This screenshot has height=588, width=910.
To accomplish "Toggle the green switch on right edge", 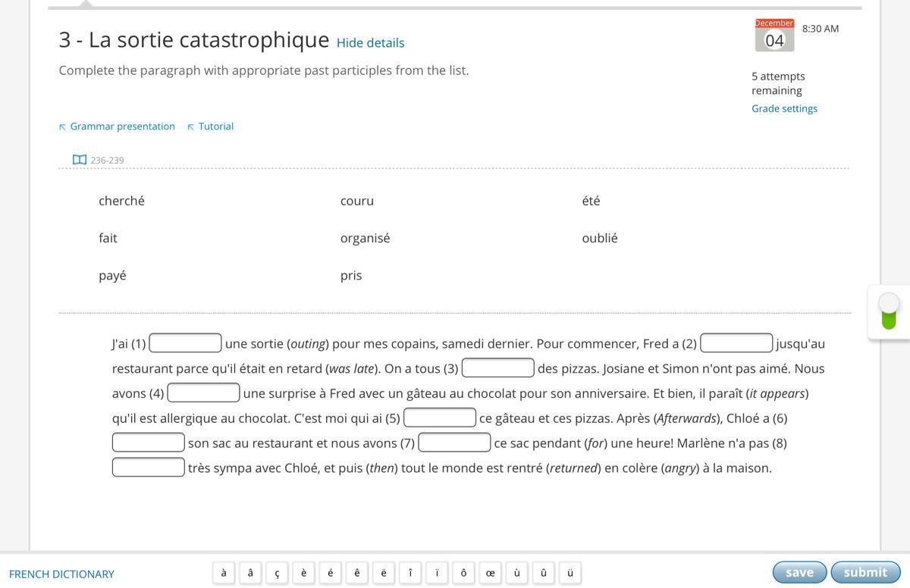I will pos(889,311).
